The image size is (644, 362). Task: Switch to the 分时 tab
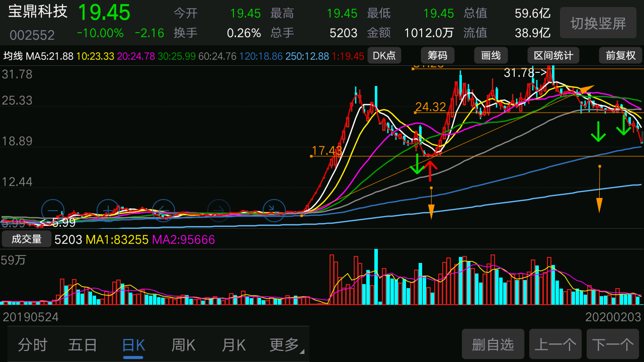32,345
